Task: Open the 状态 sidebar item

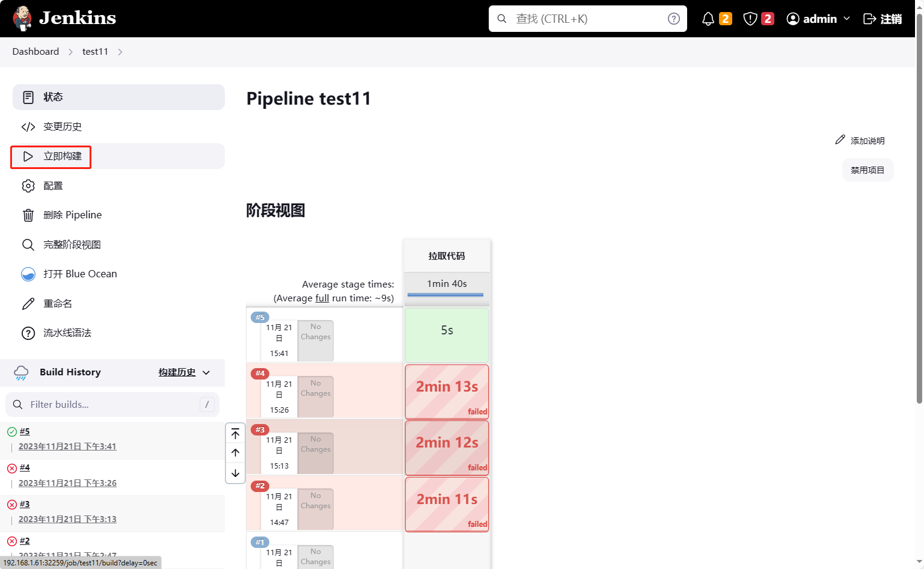Action: [x=118, y=97]
